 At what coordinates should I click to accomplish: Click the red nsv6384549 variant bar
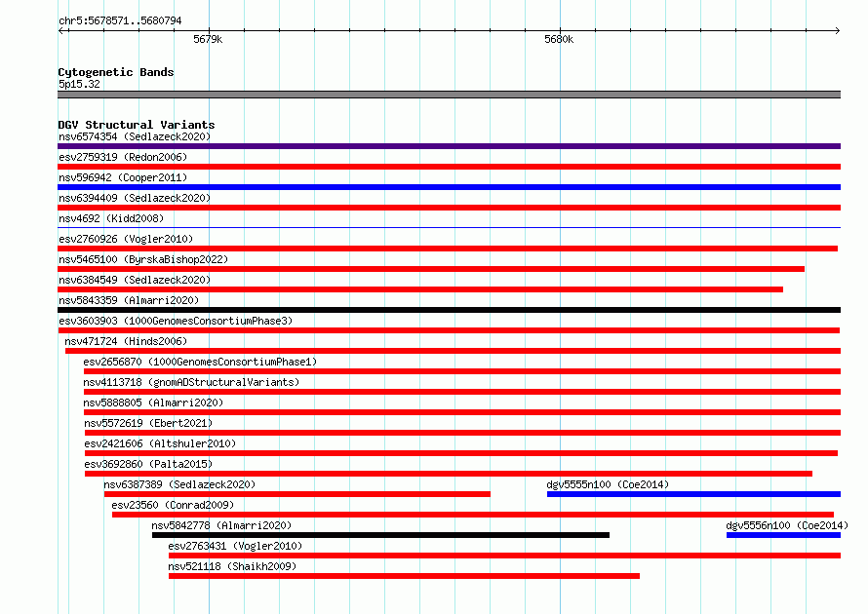pos(420,289)
